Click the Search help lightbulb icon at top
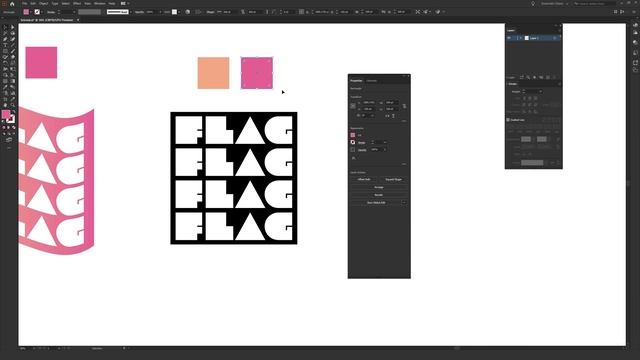 tap(533, 4)
